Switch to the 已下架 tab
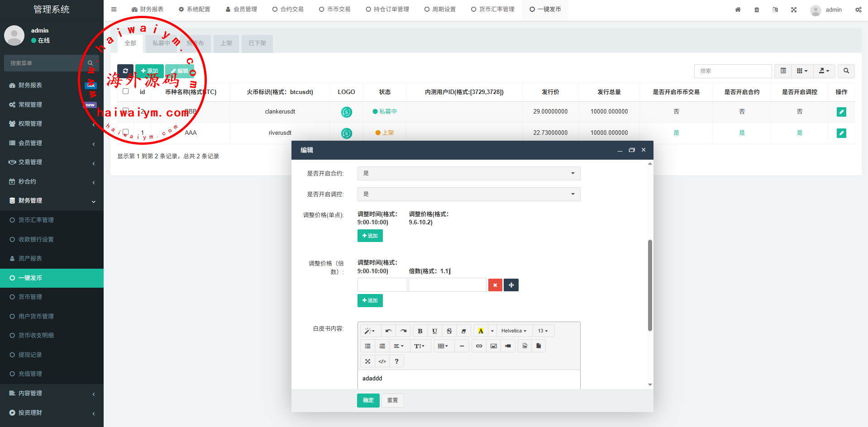This screenshot has width=868, height=427. pos(257,43)
